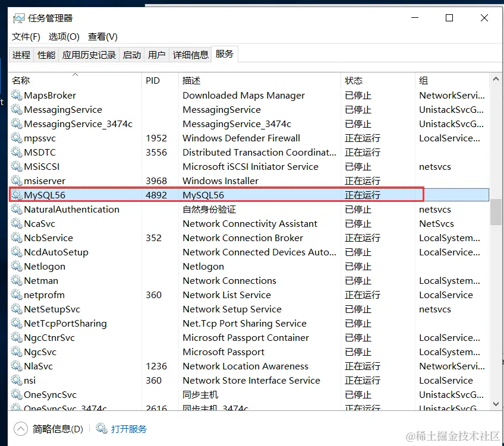Click the Network Location Awareness description
This screenshot has width=504, height=446.
tap(245, 366)
